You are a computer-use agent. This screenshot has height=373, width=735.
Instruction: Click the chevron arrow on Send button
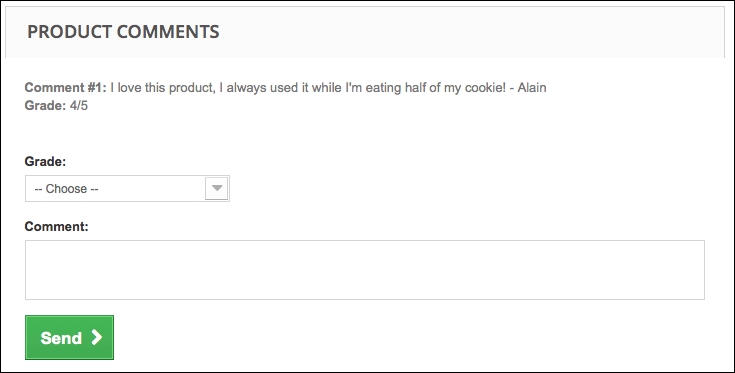(97, 337)
